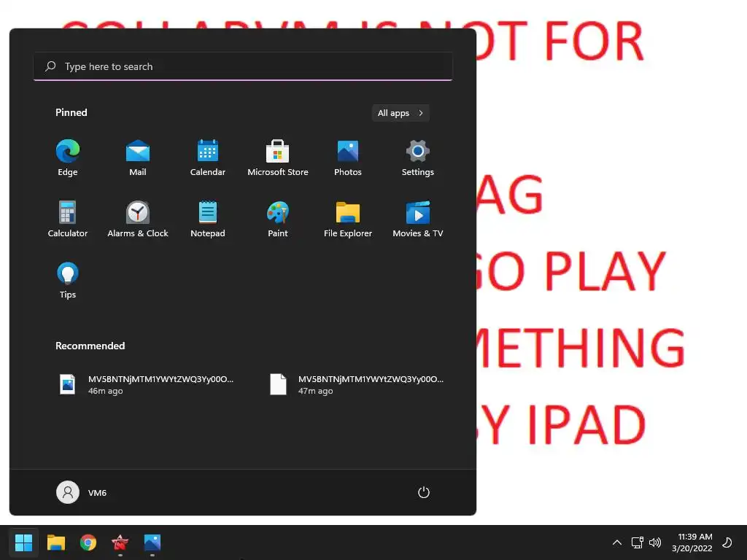Launch Calculator

coord(68,219)
